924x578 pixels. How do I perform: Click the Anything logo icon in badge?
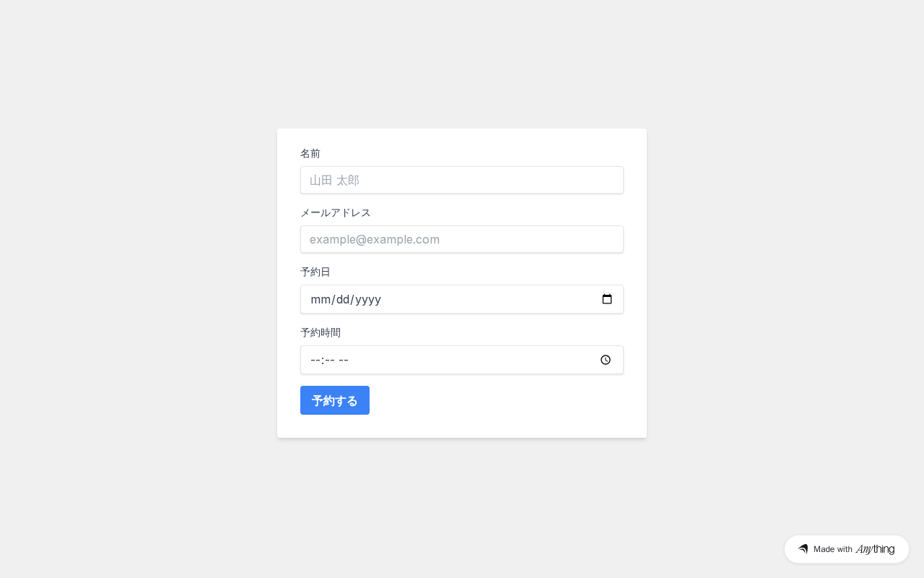click(x=803, y=549)
